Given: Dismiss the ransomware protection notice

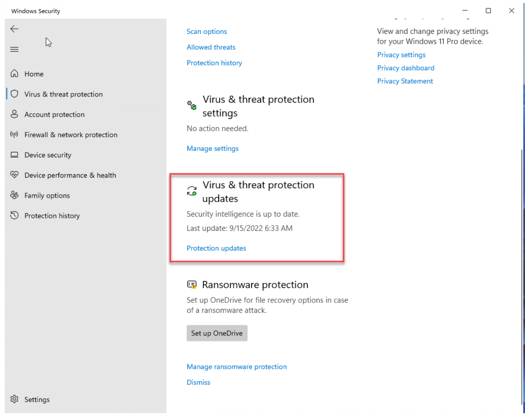Looking at the screenshot, I should pos(198,382).
